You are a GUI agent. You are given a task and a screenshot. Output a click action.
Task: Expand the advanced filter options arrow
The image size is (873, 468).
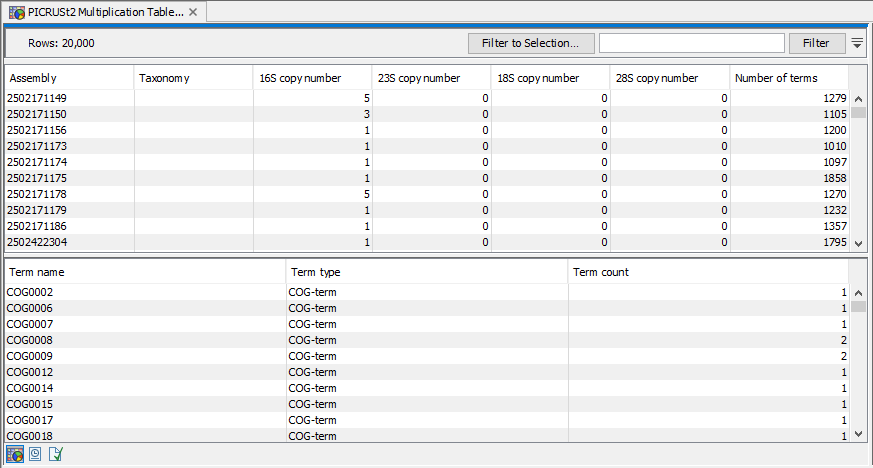click(857, 43)
